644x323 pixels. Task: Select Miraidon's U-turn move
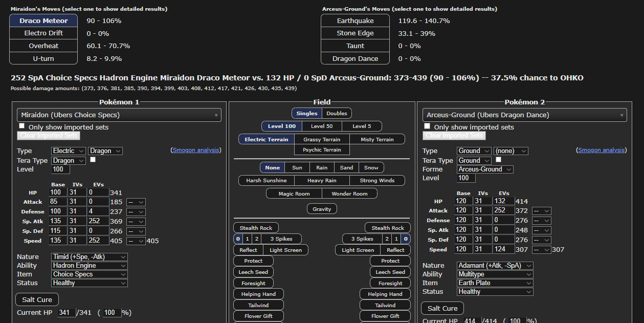coord(43,58)
